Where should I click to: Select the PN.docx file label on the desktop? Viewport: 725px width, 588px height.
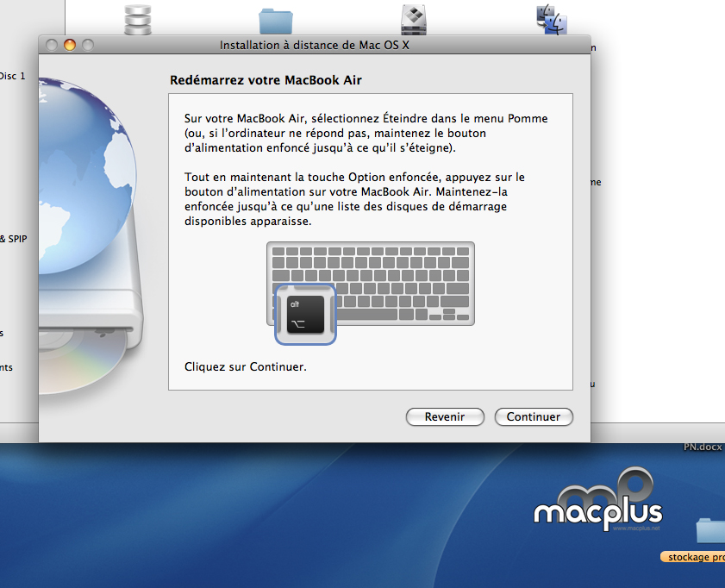tap(703, 447)
